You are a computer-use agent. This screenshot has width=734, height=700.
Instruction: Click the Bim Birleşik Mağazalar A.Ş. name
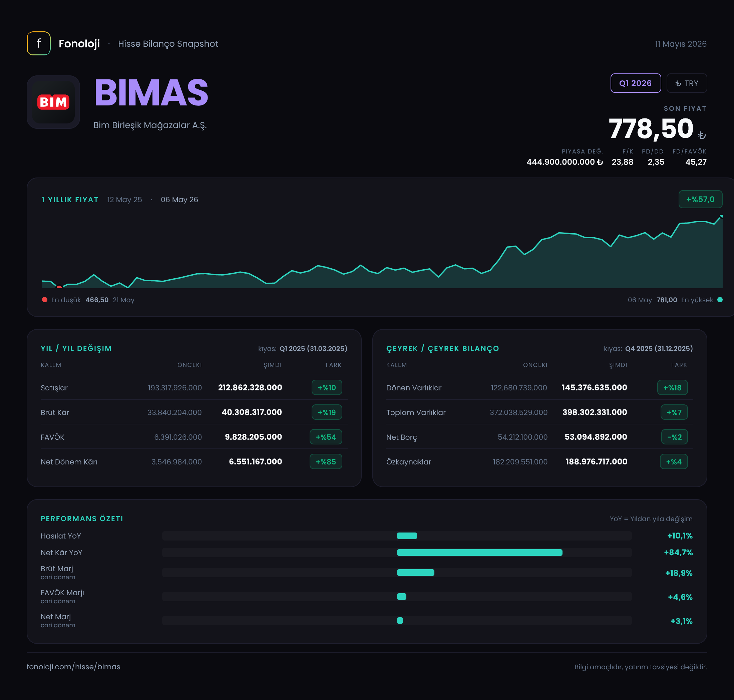click(x=150, y=125)
